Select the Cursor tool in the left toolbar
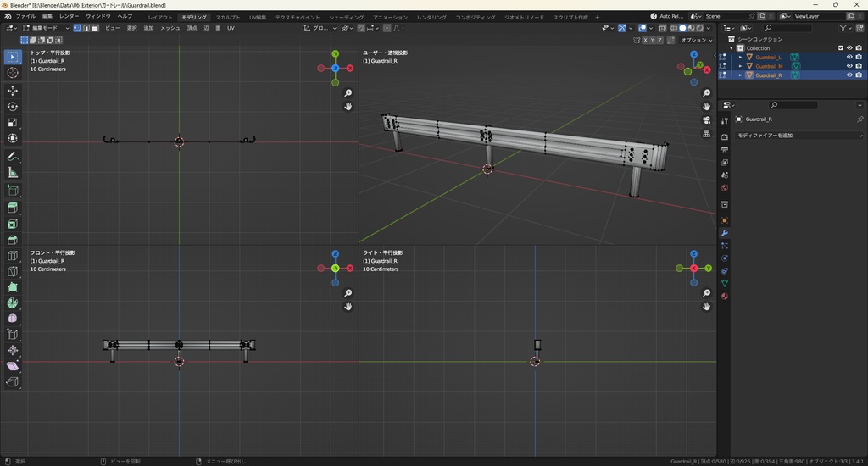Viewport: 868px width, 466px height. coord(13,73)
